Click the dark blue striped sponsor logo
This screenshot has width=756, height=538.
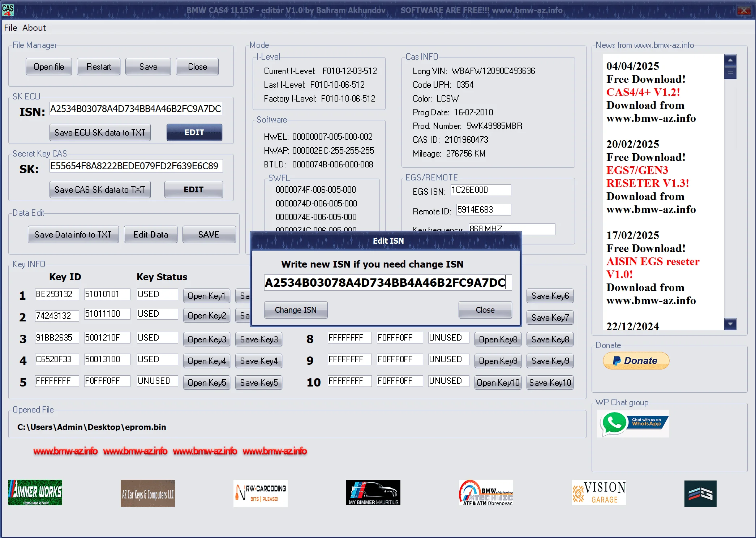[x=700, y=494]
